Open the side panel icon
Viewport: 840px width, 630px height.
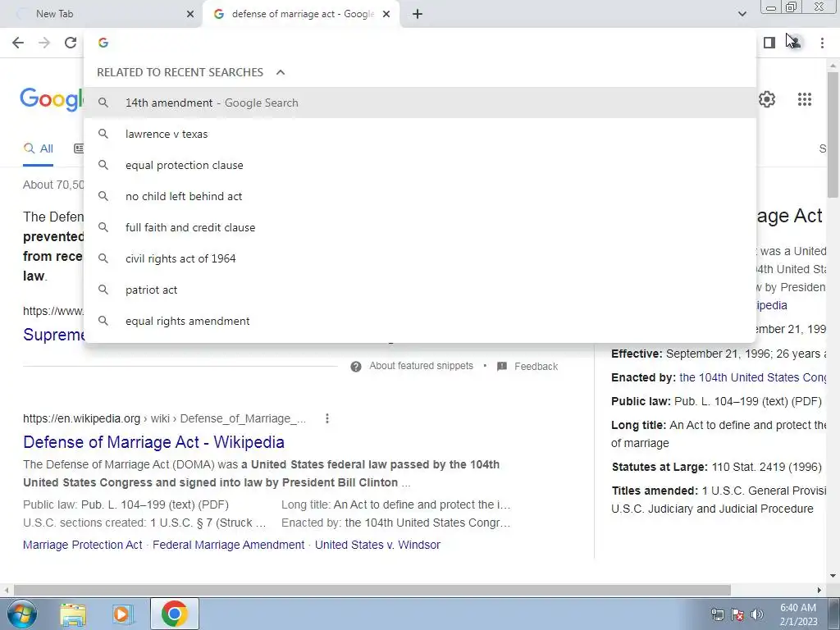[x=769, y=43]
